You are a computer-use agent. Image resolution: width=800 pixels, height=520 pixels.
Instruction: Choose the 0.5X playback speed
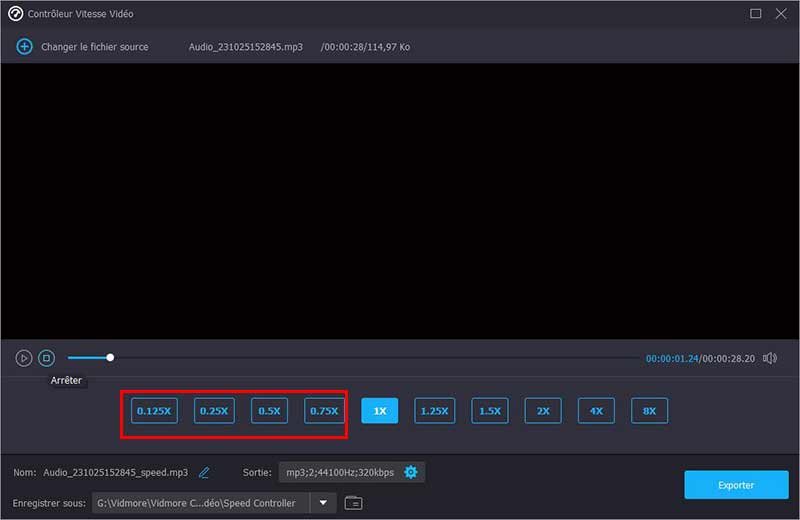pyautogui.click(x=269, y=410)
